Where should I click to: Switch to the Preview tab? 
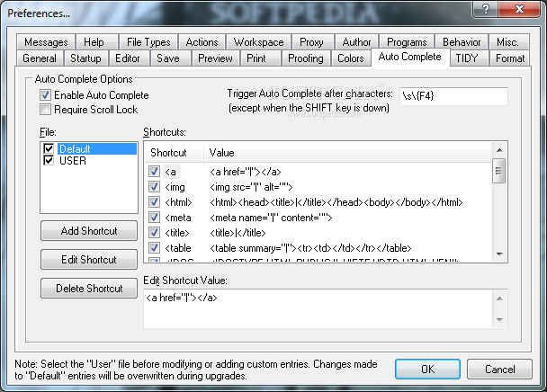215,58
